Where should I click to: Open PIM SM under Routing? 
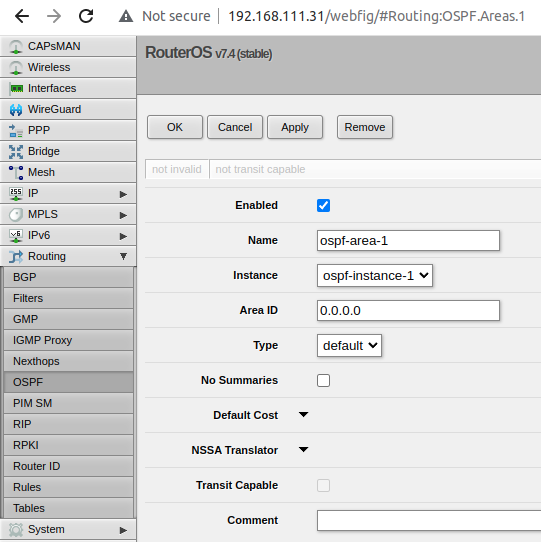coord(68,403)
